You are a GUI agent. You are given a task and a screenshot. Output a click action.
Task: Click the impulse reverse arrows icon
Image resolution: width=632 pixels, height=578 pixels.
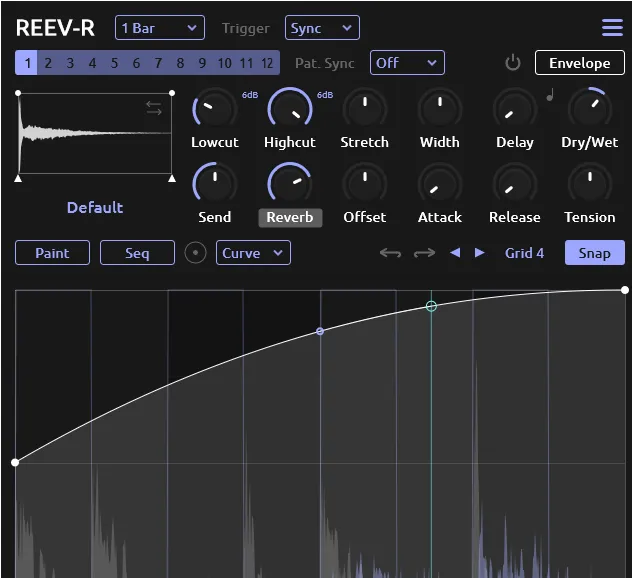(154, 108)
